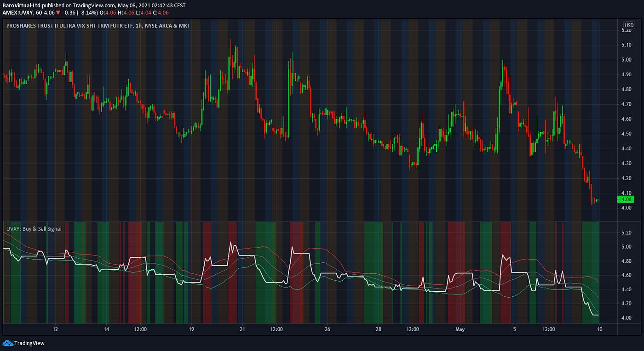Click 5.20 on the main price axis
The image size is (644, 351).
(x=626, y=30)
